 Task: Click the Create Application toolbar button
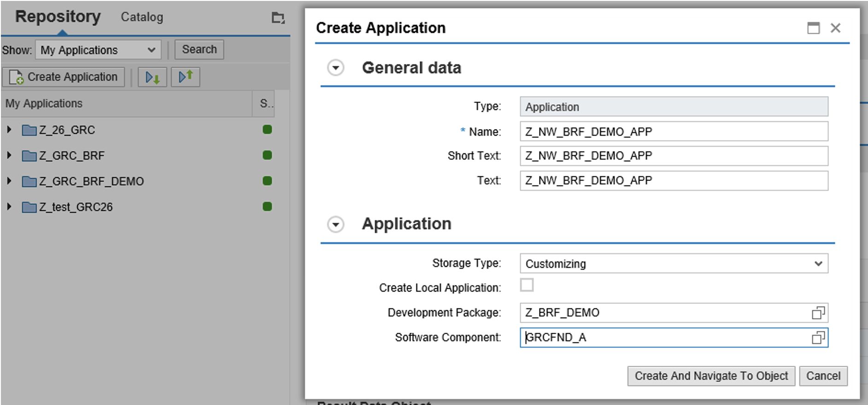pyautogui.click(x=64, y=77)
